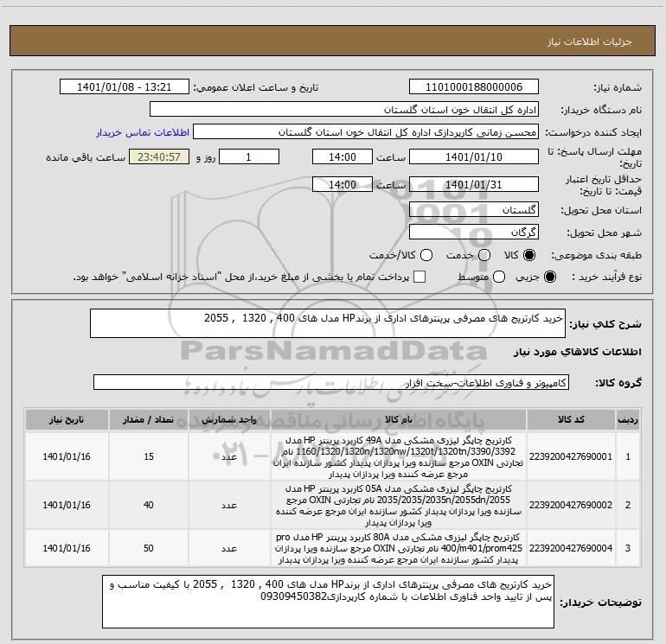Image resolution: width=666 pixels, height=644 pixels.
Task: Click the remaining time 23:40:57 field
Action: point(159,156)
